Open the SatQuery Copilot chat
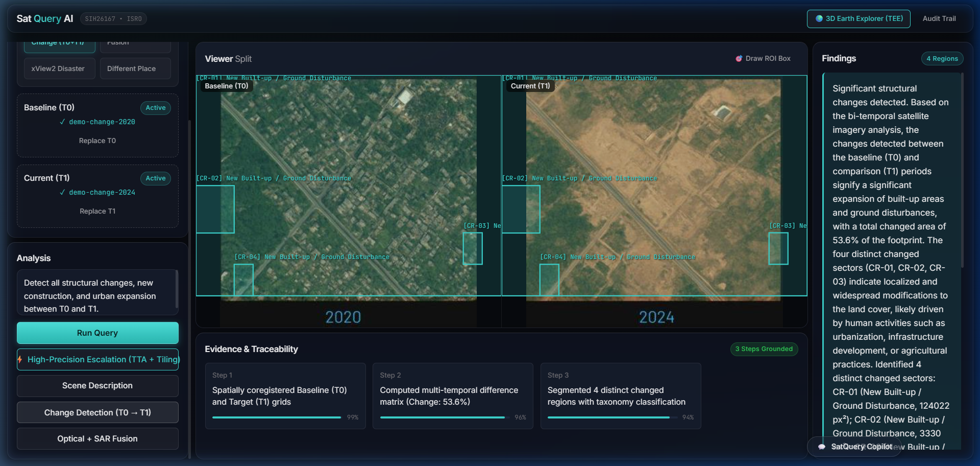 click(x=854, y=447)
